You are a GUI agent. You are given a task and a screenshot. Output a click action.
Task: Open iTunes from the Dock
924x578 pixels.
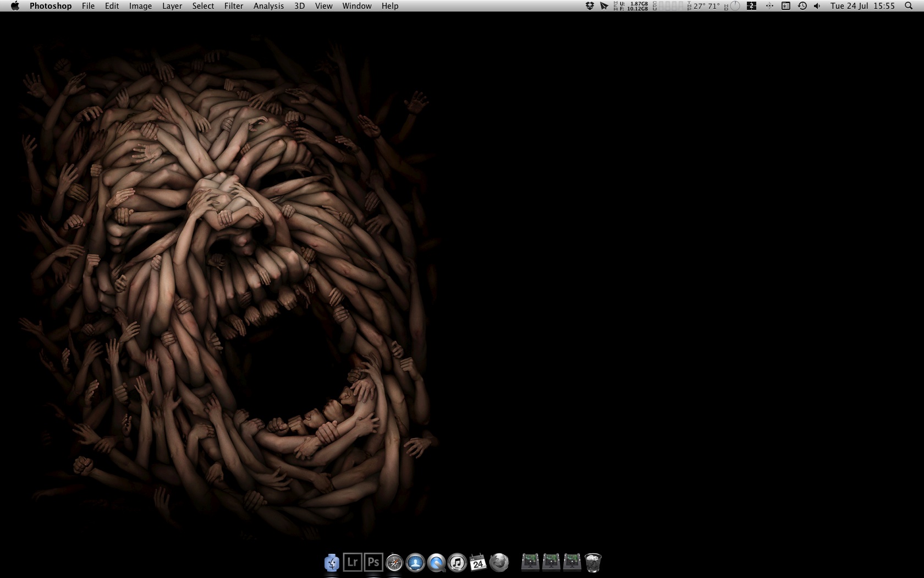pyautogui.click(x=457, y=563)
